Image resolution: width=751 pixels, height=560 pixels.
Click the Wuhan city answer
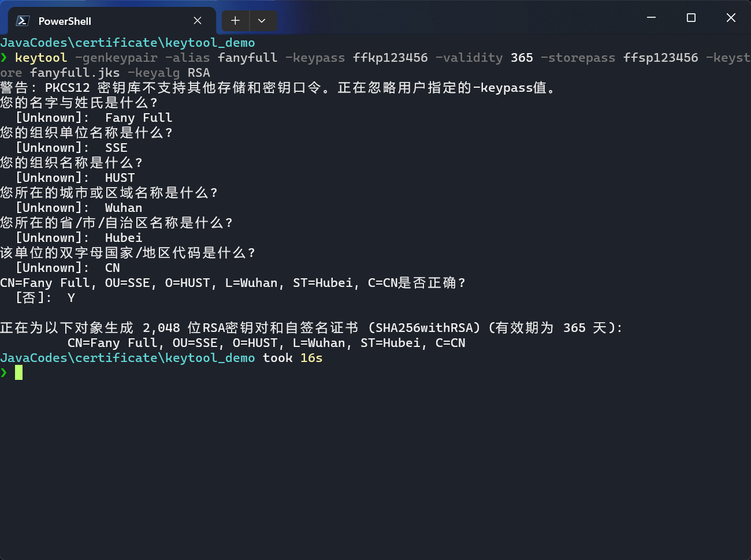pyautogui.click(x=123, y=208)
